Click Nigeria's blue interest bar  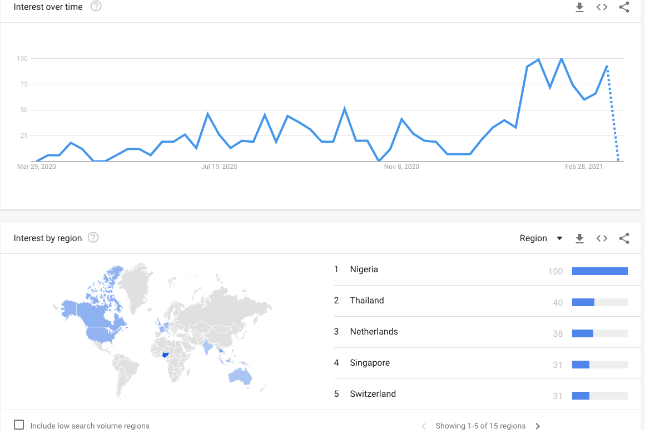pyautogui.click(x=600, y=271)
